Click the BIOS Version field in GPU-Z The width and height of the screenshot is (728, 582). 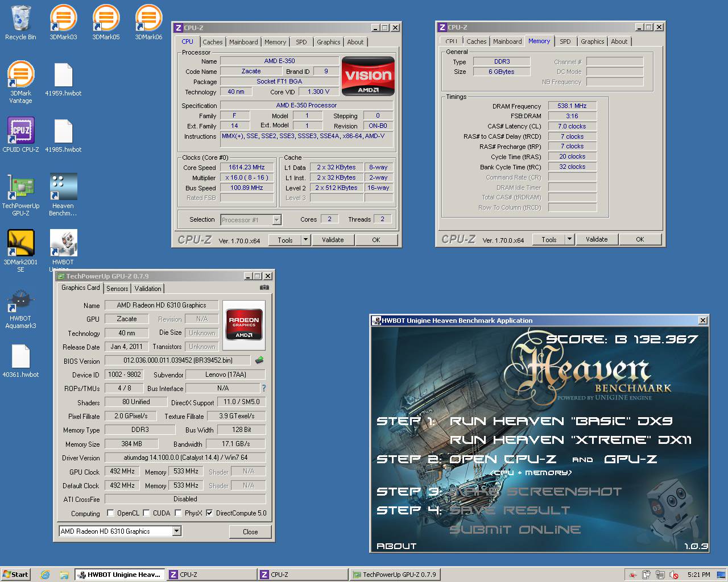pyautogui.click(x=178, y=360)
